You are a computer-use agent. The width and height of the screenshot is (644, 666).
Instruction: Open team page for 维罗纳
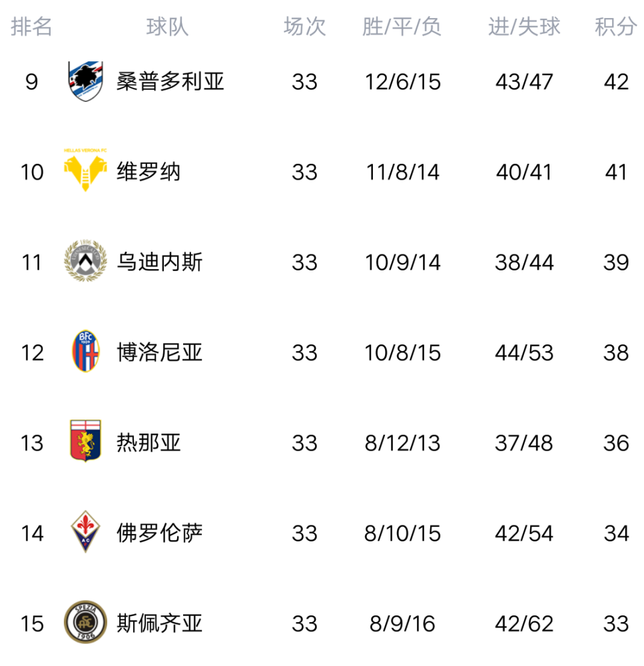149,172
